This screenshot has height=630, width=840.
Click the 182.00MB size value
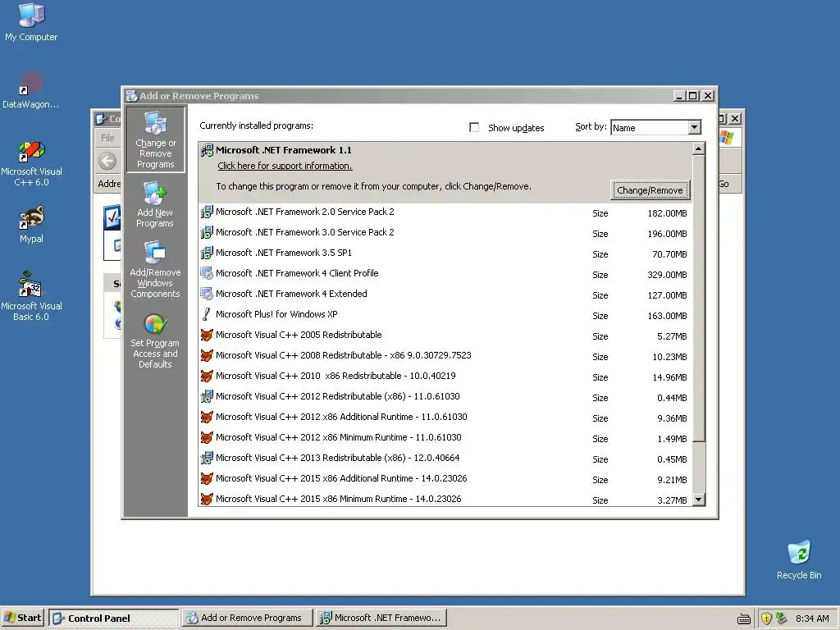pos(667,213)
